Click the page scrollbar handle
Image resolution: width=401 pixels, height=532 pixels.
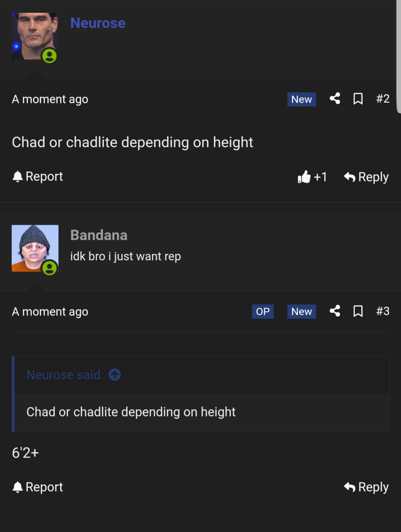coord(399,56)
